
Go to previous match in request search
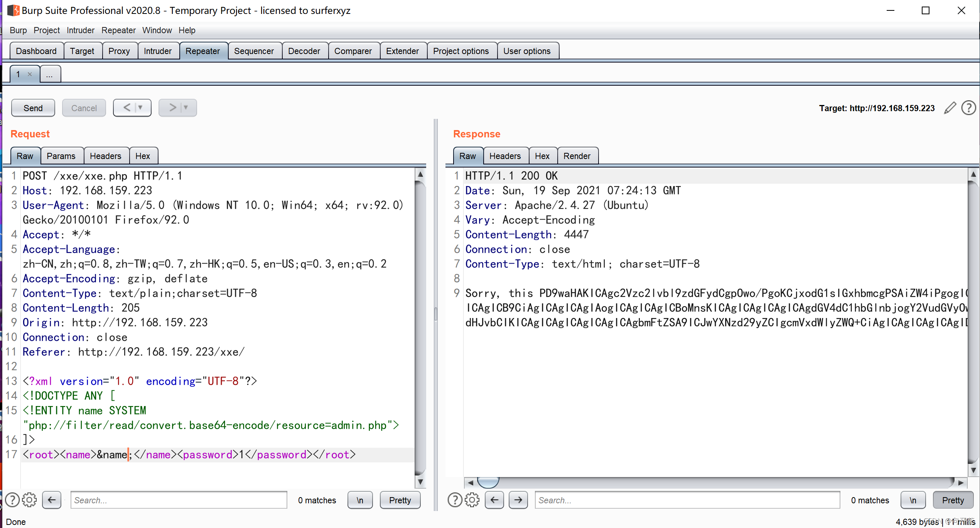click(52, 500)
